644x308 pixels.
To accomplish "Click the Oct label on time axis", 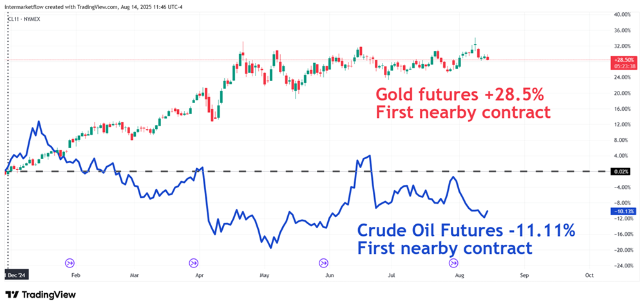I will pyautogui.click(x=589, y=274).
